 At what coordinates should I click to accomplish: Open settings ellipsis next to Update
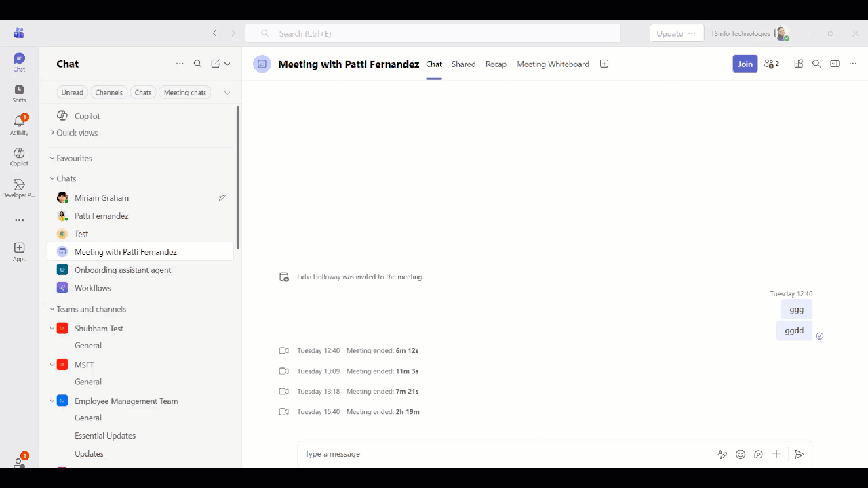click(692, 33)
